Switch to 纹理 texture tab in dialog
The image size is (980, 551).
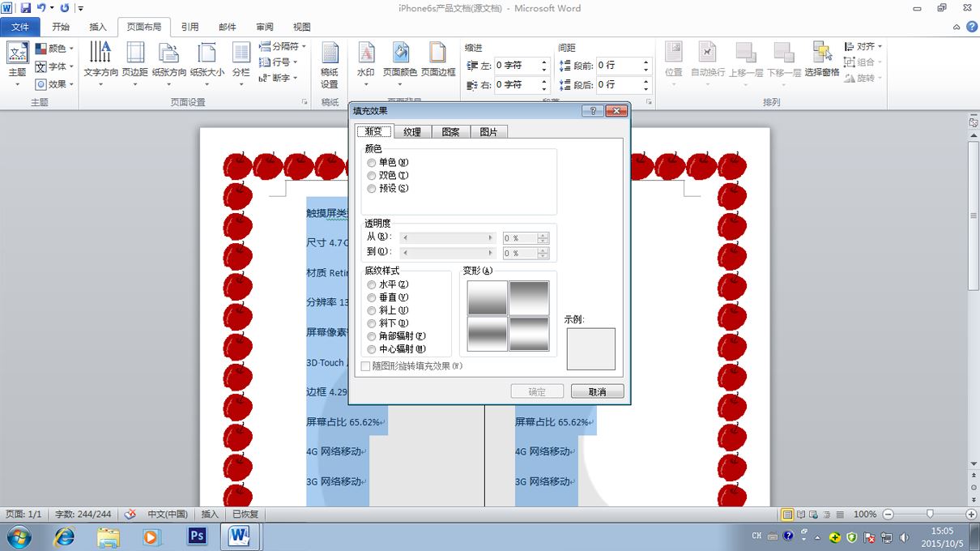pos(412,132)
